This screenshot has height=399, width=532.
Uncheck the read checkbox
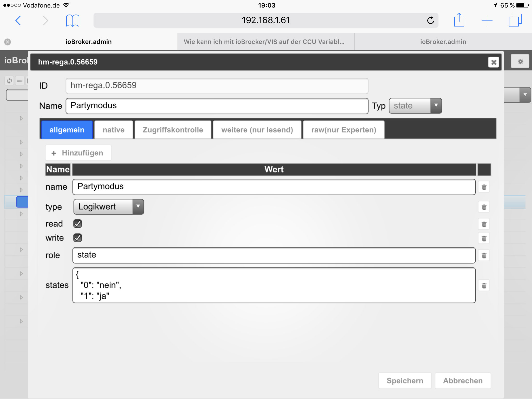[x=78, y=224]
